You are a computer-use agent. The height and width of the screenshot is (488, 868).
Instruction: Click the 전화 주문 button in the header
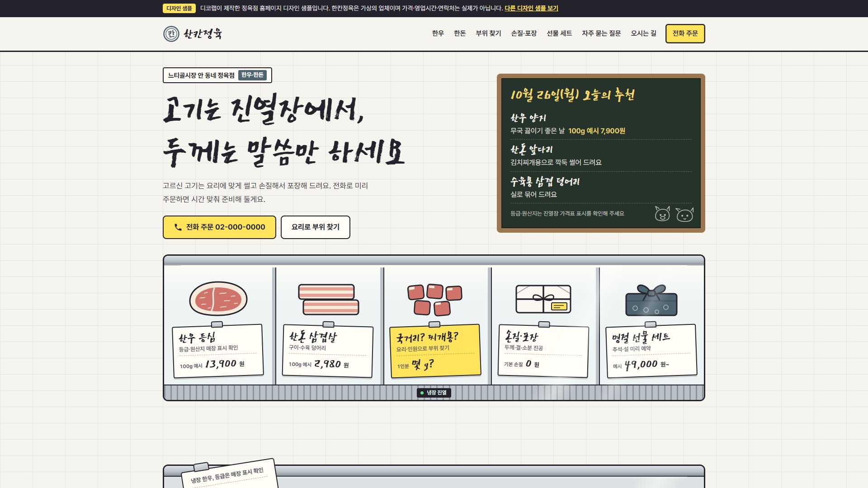(x=685, y=34)
